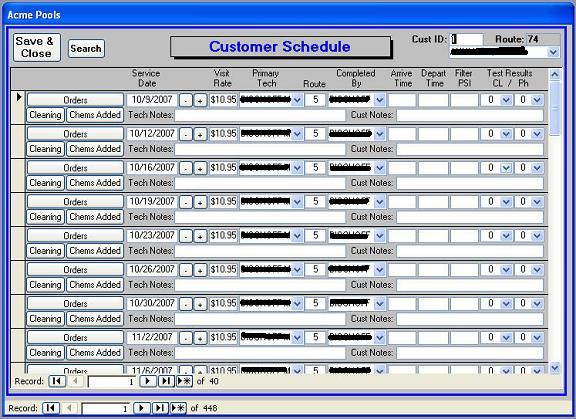Open CL dropdown on 10/23/2007 row
This screenshot has height=419, width=576.
coord(506,236)
